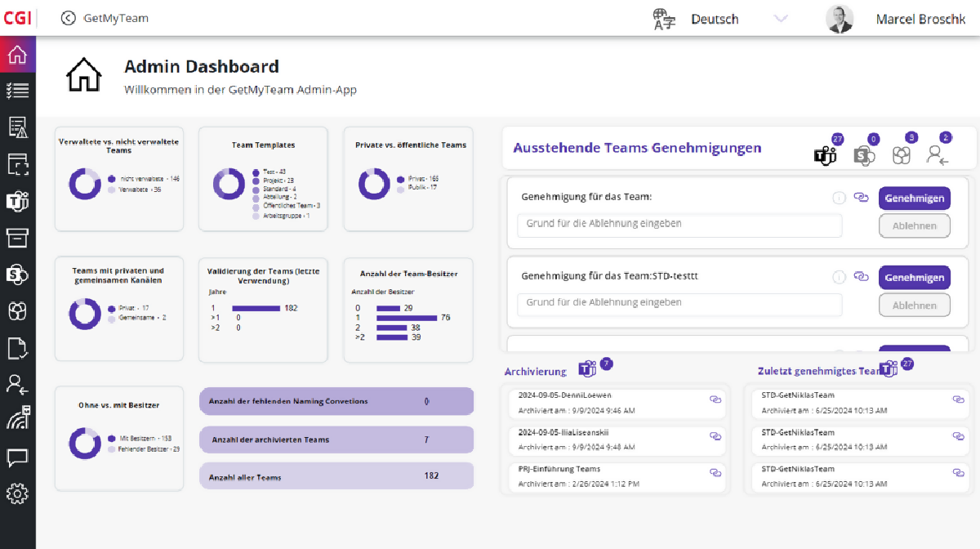Screen dimensions: 980x549
Task: Click the checklist icon in the sidebar
Action: (17, 91)
